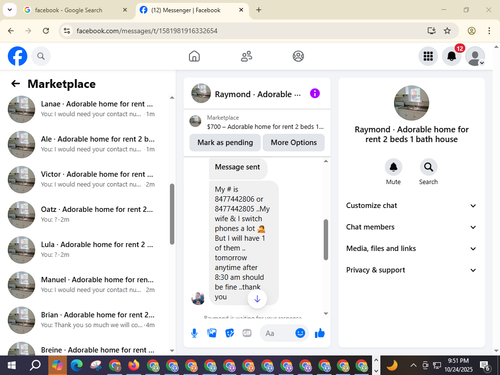Screen dimensions: 500x375
Task: Click install app icon in address bar
Action: [431, 31]
